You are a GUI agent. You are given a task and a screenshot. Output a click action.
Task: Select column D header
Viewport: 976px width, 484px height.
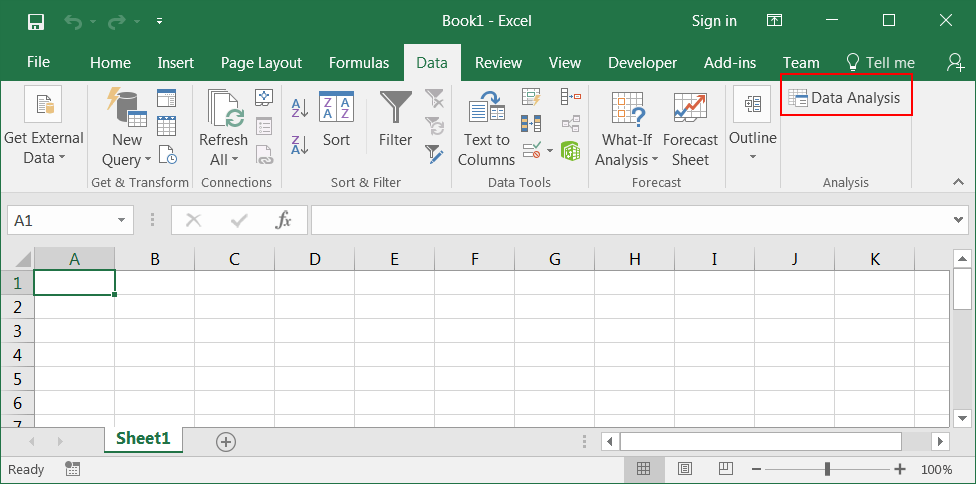pyautogui.click(x=314, y=259)
